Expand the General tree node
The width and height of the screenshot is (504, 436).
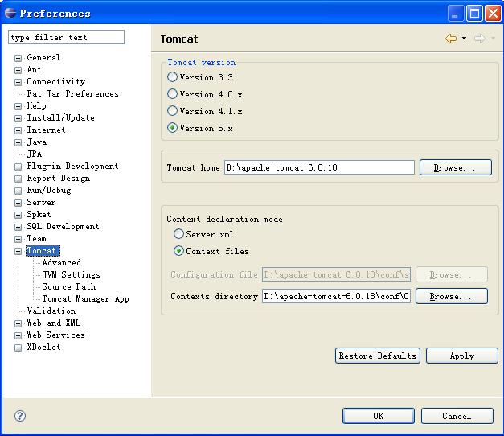pos(18,58)
